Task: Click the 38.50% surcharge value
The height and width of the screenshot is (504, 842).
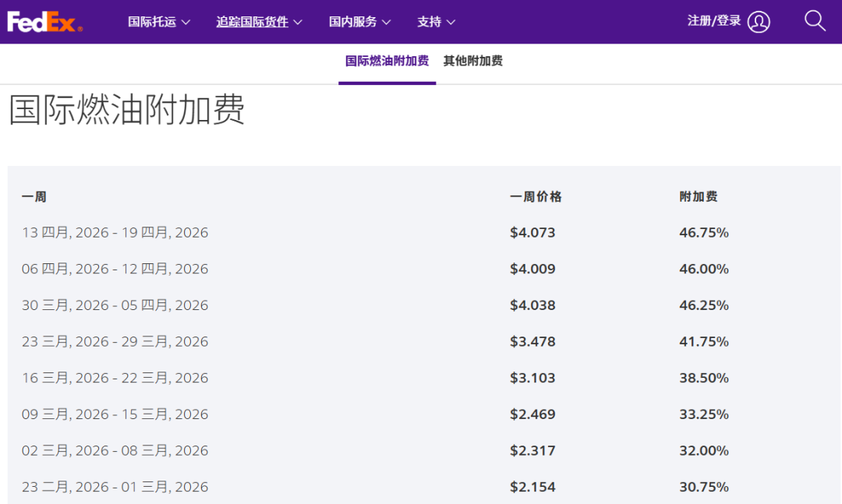Action: pyautogui.click(x=703, y=378)
